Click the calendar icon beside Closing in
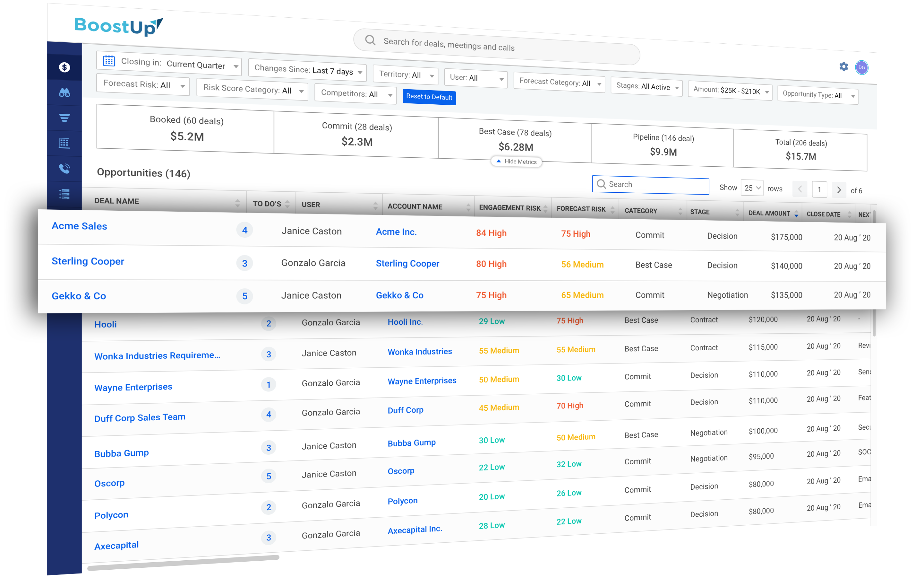This screenshot has height=578, width=924. (x=109, y=60)
